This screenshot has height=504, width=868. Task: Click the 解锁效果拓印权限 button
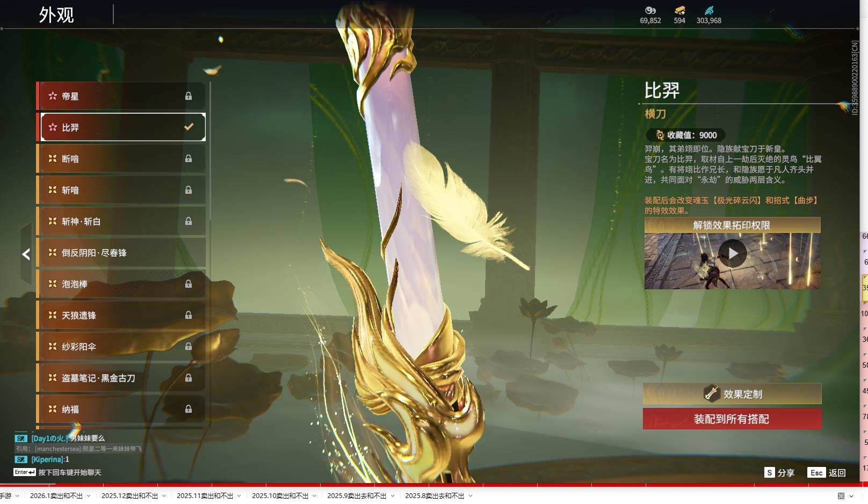coord(732,225)
